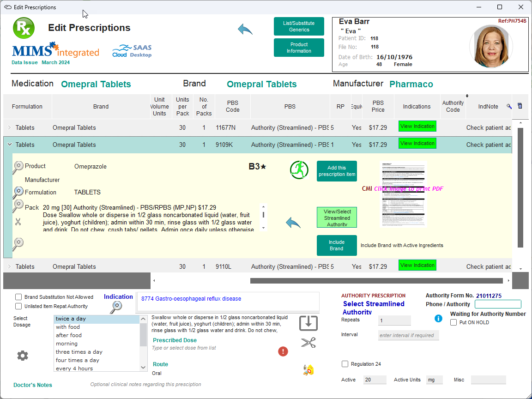The height and width of the screenshot is (399, 532).
Task: Select 'twice a day' dosage
Action: tap(97, 319)
